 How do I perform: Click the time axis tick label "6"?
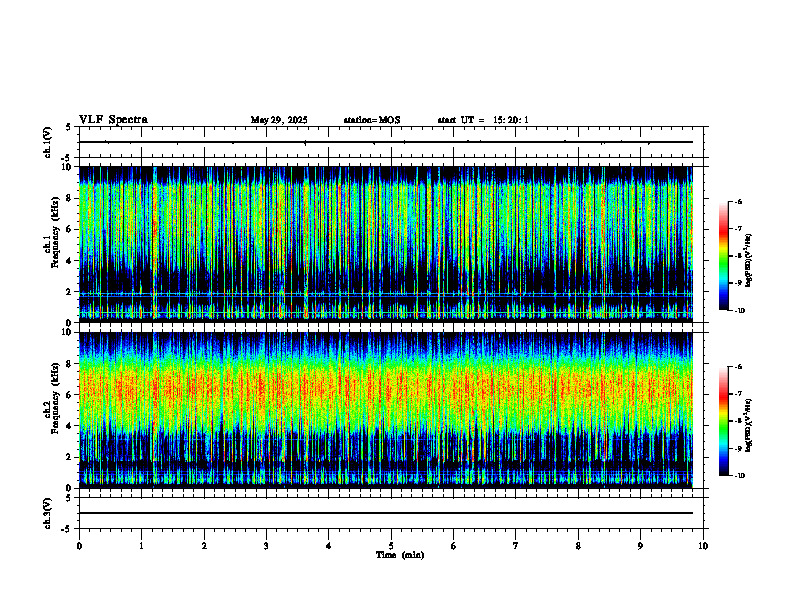pos(454,546)
